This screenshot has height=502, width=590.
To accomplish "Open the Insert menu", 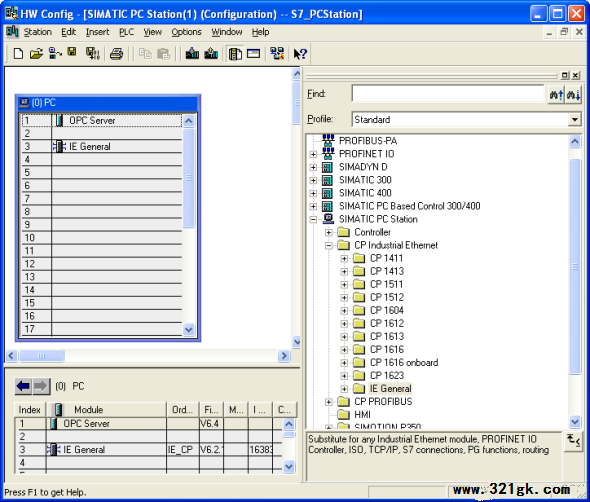I will [x=97, y=32].
